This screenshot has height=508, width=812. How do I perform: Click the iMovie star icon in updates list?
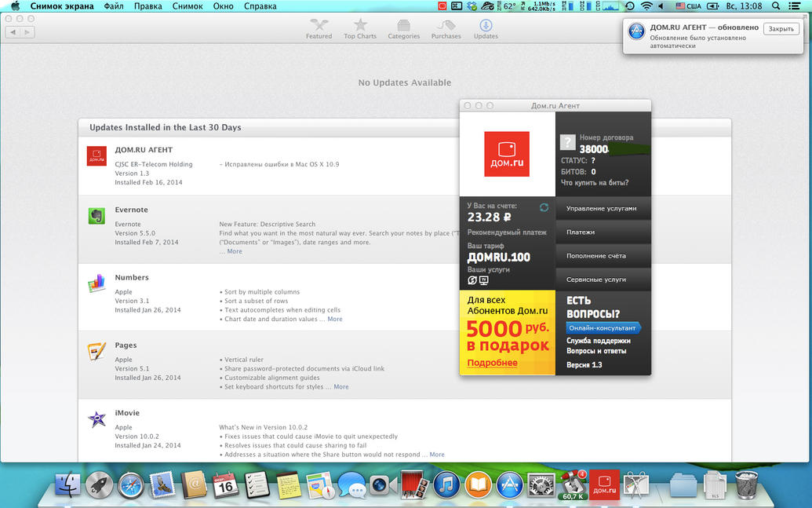point(96,418)
